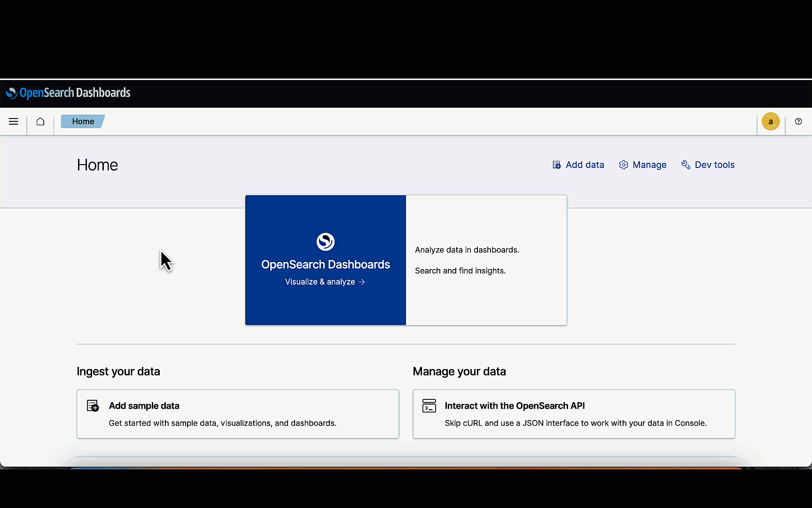The width and height of the screenshot is (812, 508).
Task: Open Dev tools link
Action: (x=708, y=165)
